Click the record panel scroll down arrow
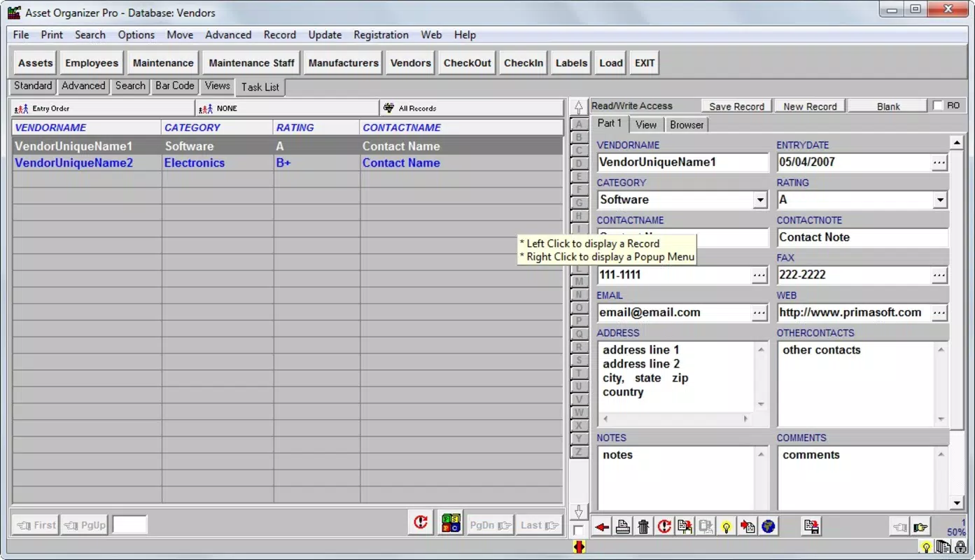This screenshot has height=560, width=975. tap(957, 503)
